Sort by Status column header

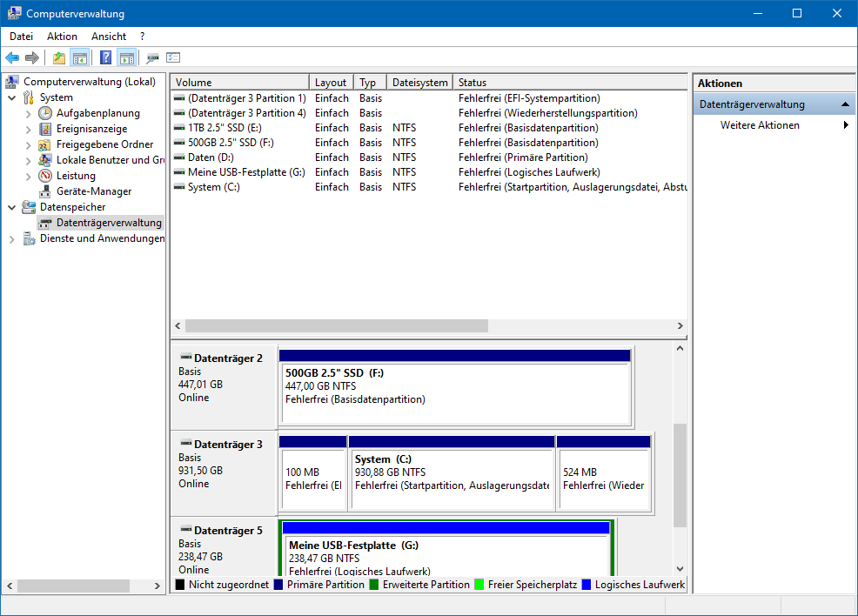570,82
